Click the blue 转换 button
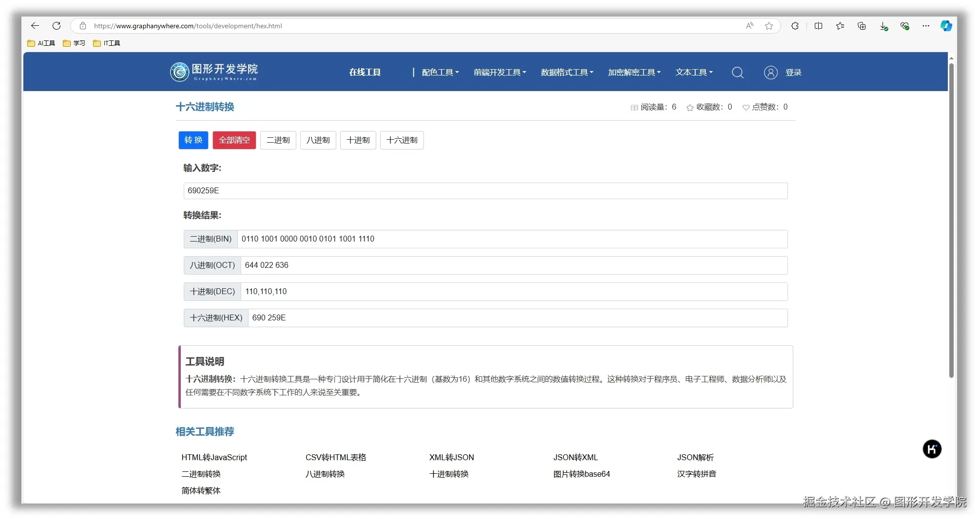The height and width of the screenshot is (522, 980). click(x=193, y=140)
